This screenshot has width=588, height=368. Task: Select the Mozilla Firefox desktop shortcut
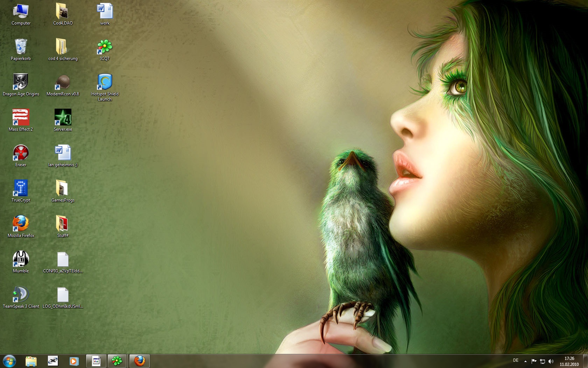21,227
